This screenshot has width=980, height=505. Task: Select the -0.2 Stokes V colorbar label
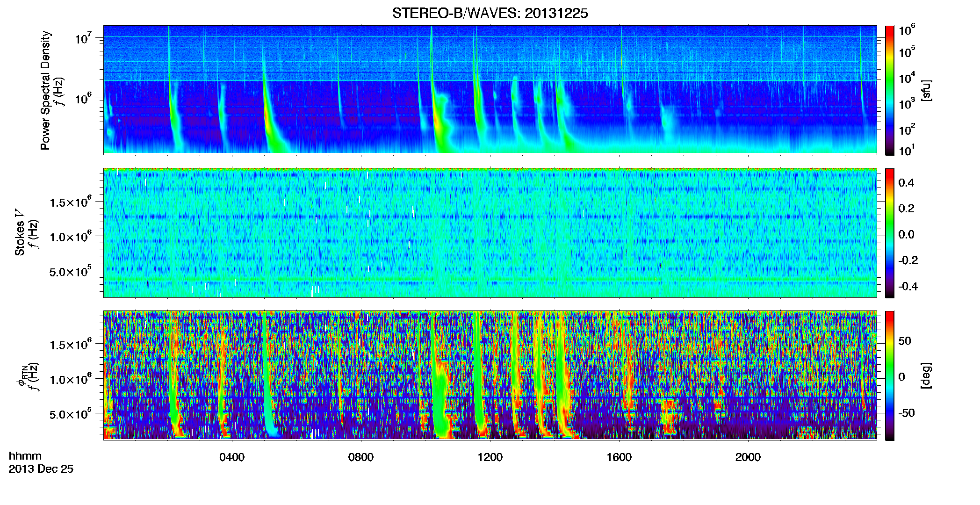[908, 260]
